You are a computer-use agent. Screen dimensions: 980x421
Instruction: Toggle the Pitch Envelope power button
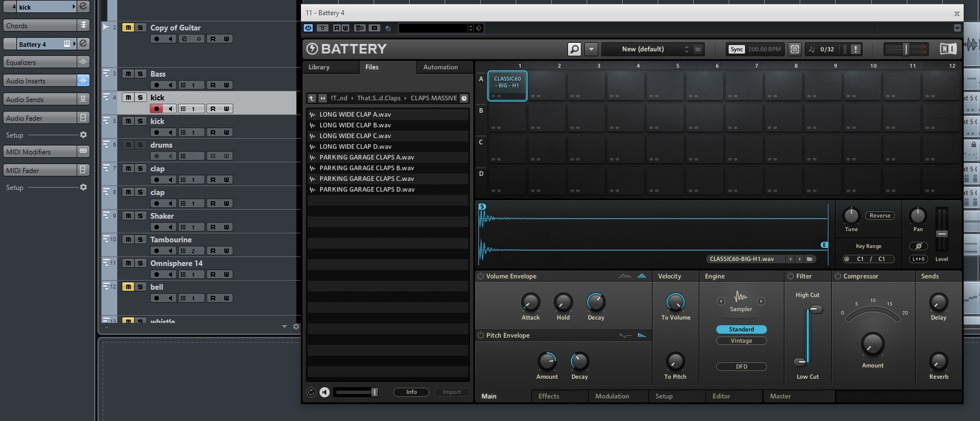pos(481,335)
